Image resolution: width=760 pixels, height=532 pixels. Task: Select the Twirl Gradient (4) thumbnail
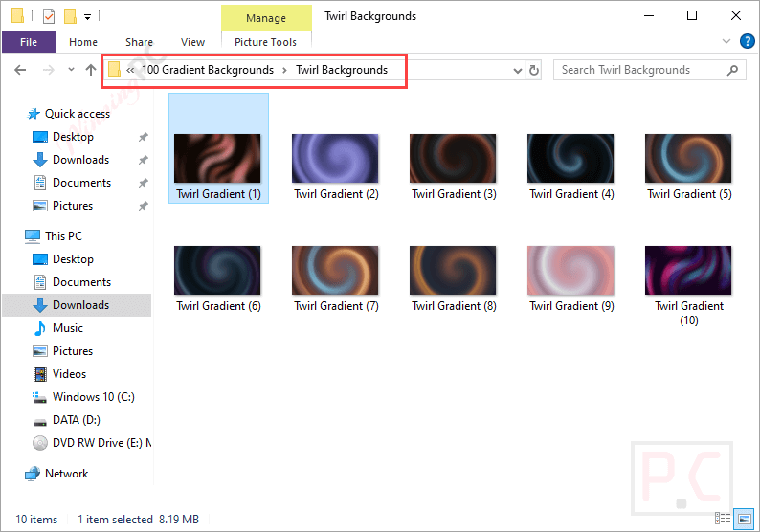(x=570, y=159)
